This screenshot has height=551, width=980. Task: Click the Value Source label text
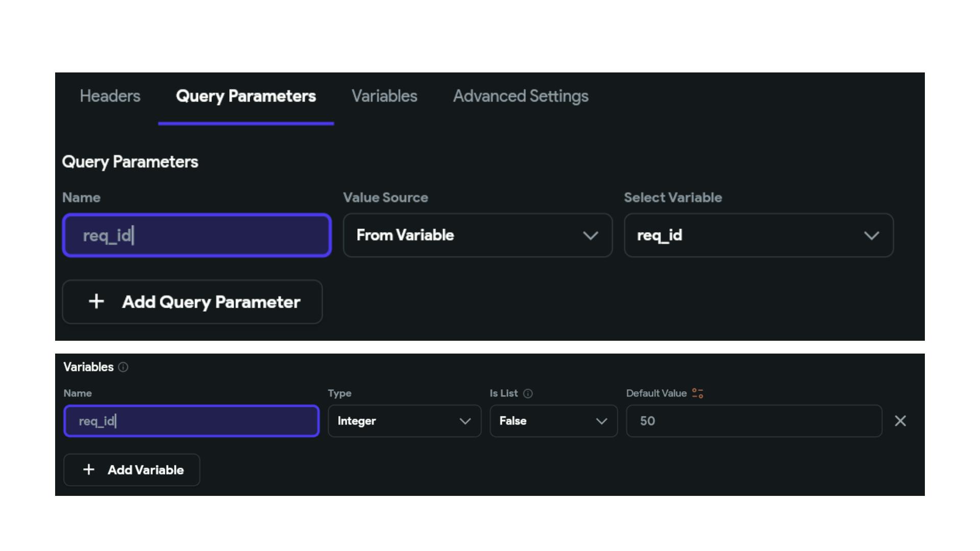(385, 197)
